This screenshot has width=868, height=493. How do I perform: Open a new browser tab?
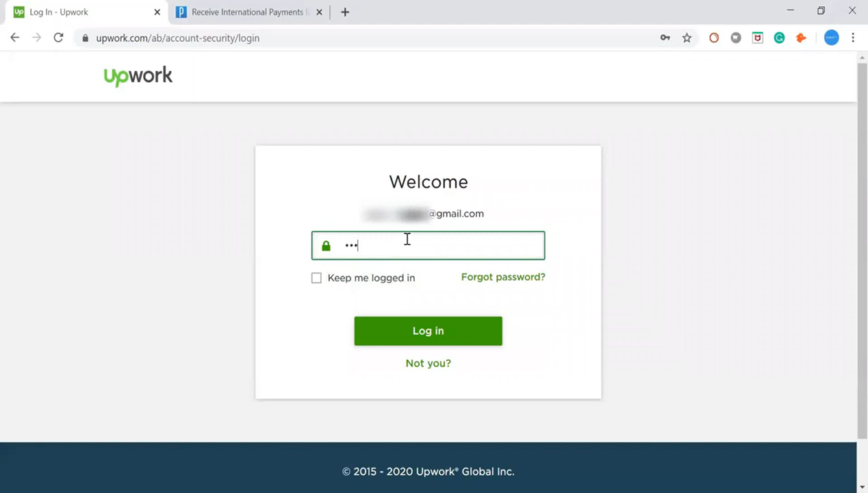[x=345, y=12]
